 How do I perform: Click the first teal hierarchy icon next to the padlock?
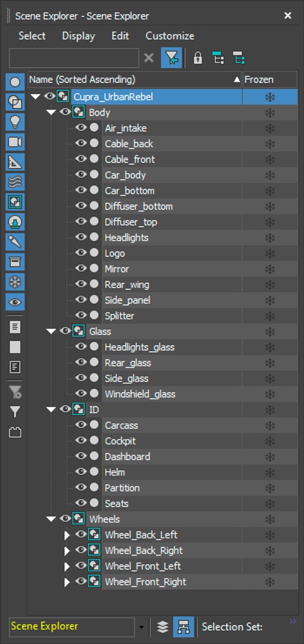[x=218, y=58]
